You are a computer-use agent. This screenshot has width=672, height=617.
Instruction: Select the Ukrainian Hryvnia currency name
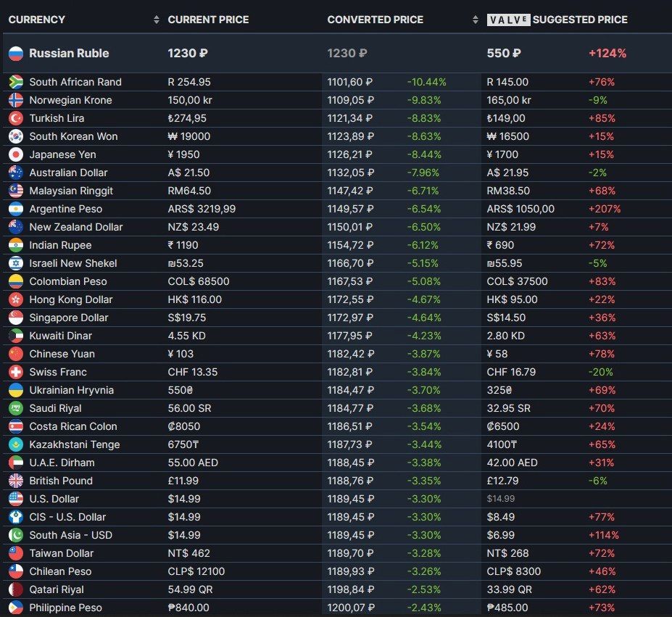point(71,390)
